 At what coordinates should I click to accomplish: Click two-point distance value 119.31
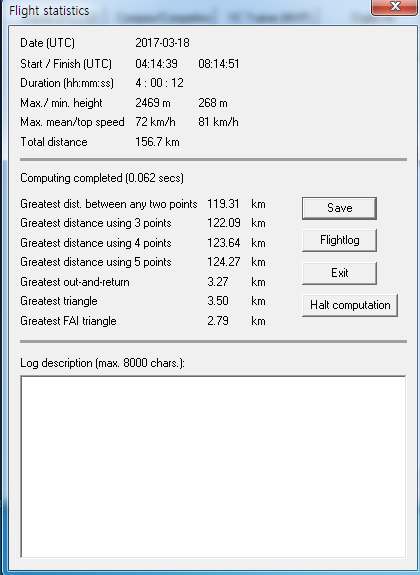coord(223,204)
